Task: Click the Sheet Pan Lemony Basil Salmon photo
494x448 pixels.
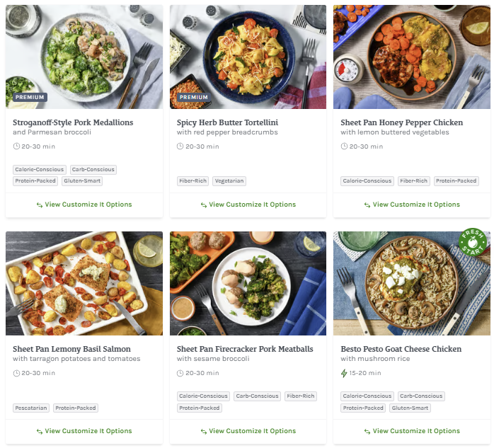Action: [x=84, y=283]
